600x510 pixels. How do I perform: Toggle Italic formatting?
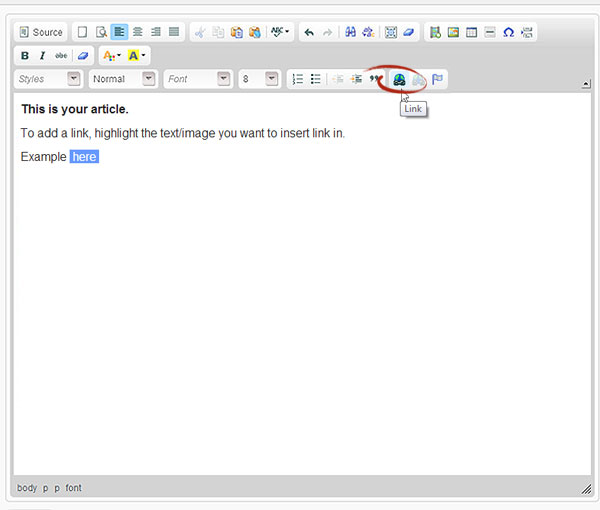tap(42, 56)
